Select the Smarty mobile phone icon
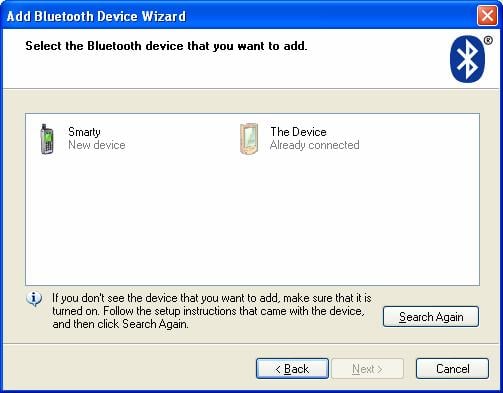 click(x=47, y=139)
